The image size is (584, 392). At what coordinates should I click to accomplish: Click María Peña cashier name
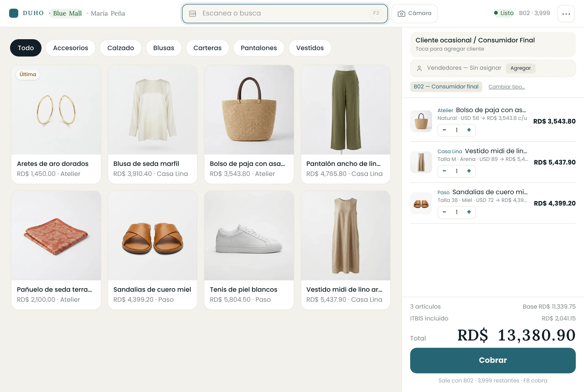click(x=108, y=13)
